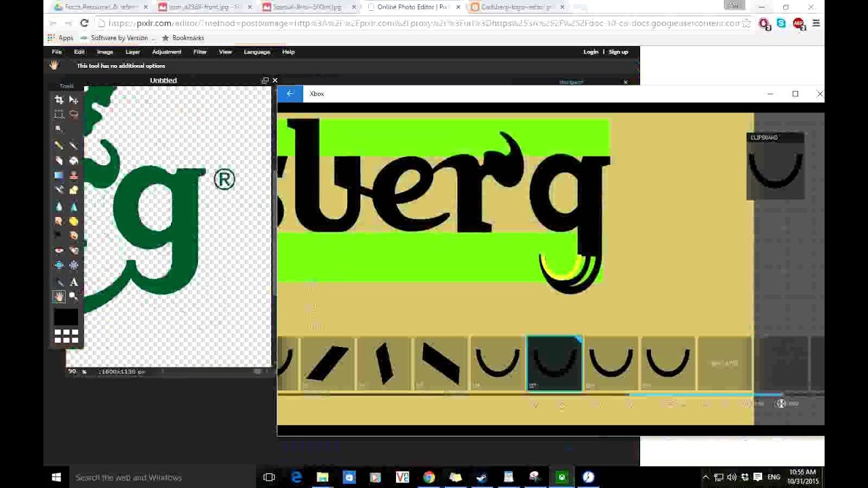Image resolution: width=868 pixels, height=488 pixels.
Task: Select the Brush tool
Action: pyautogui.click(x=73, y=145)
